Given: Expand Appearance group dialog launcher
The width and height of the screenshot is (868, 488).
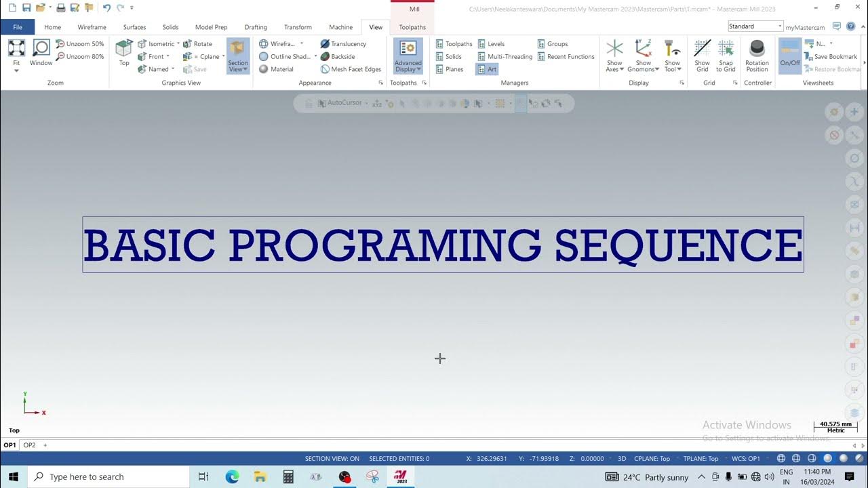Looking at the screenshot, I should coord(380,83).
